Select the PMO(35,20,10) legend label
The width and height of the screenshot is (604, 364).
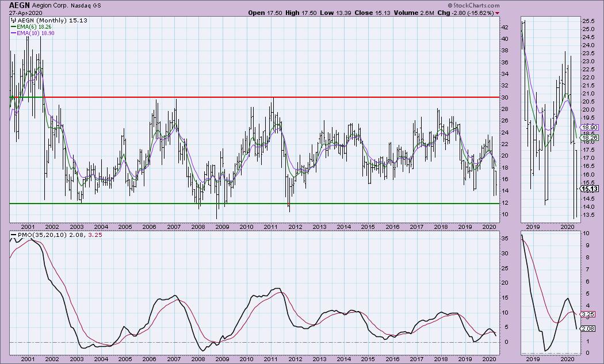[41, 235]
